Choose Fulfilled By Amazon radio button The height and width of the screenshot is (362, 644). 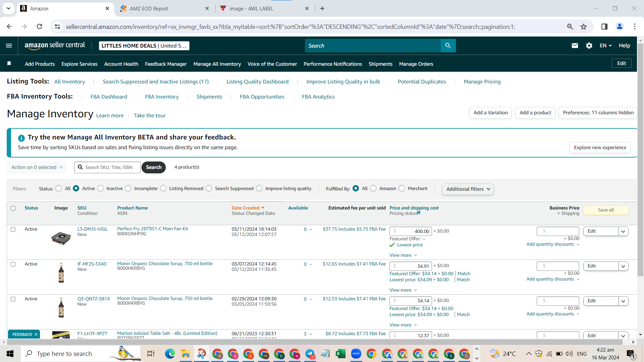(373, 188)
